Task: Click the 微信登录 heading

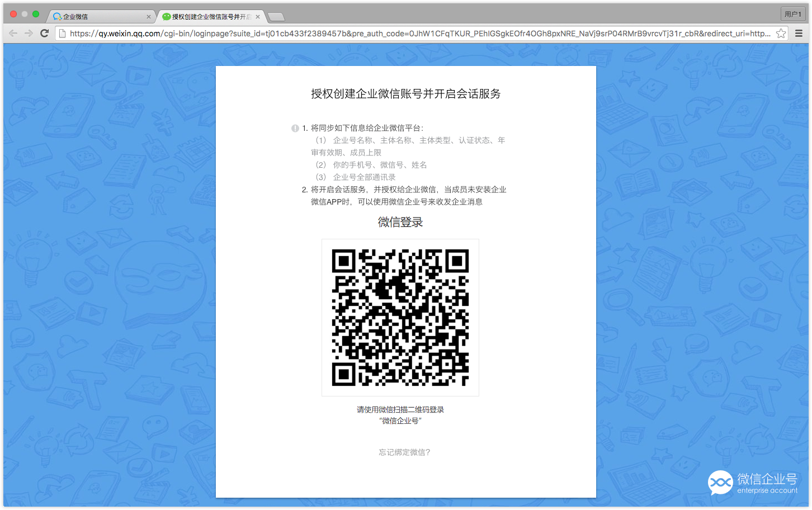Action: tap(400, 223)
